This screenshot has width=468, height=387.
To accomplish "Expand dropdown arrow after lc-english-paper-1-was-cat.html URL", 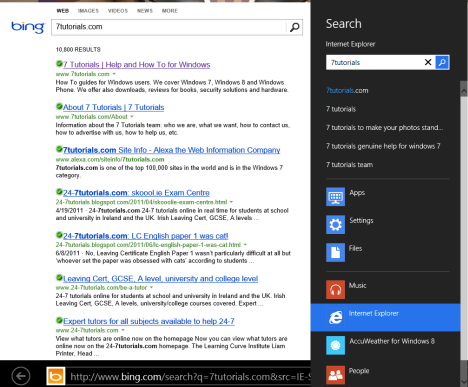I will 245,244.
